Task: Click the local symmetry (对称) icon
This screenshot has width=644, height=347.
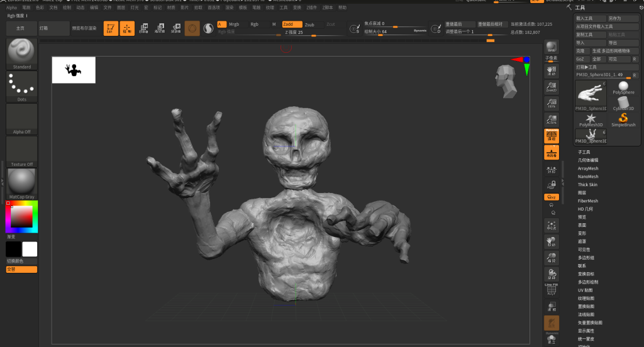Action: coord(551,168)
